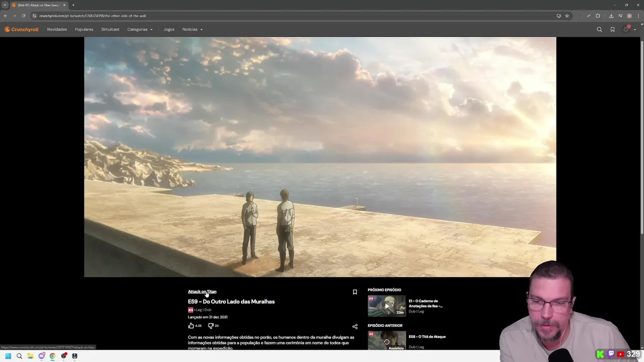Viewport: 644px width, 362px height.
Task: Go back with browser back arrow
Action: (6, 16)
